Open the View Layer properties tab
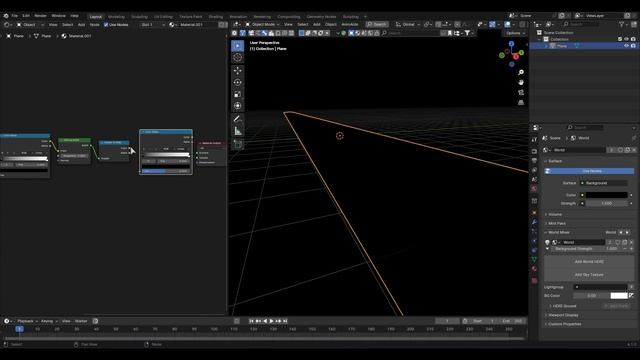This screenshot has height=360, width=640. [x=534, y=170]
